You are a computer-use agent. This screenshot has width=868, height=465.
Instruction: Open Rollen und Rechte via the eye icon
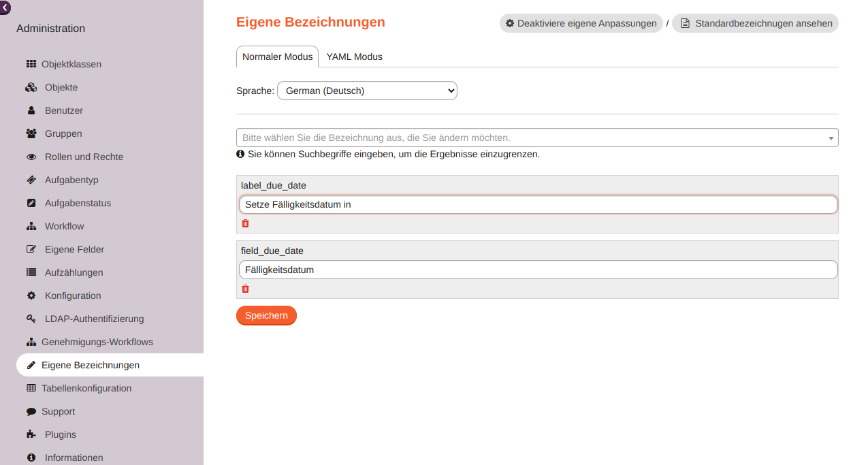[x=31, y=157]
